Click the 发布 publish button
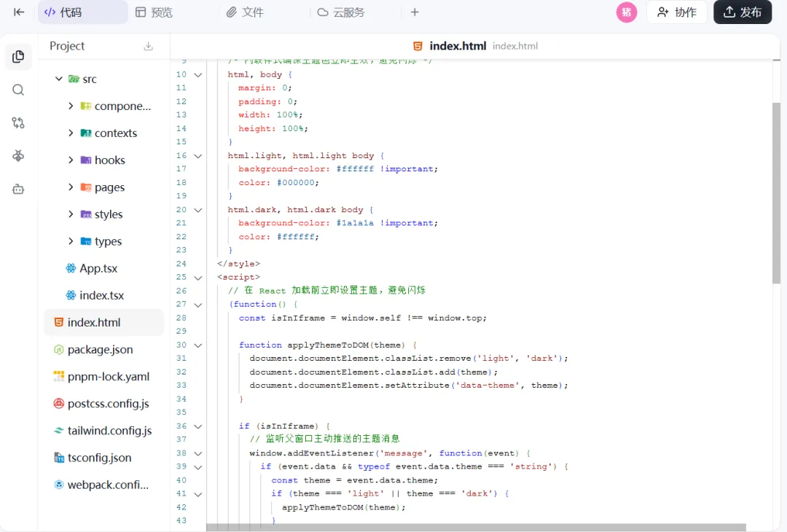787x532 pixels. tap(743, 12)
